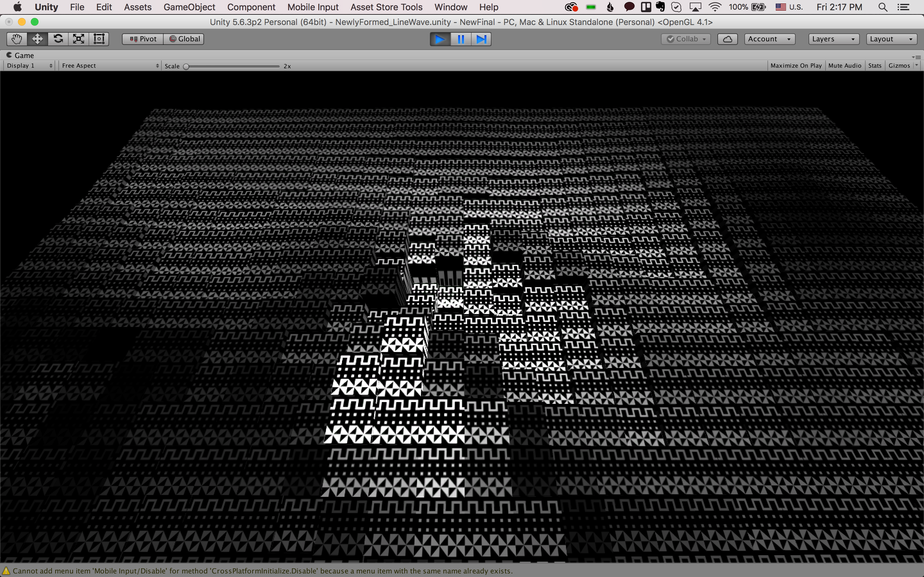
Task: Select the Scale tool
Action: pos(79,39)
